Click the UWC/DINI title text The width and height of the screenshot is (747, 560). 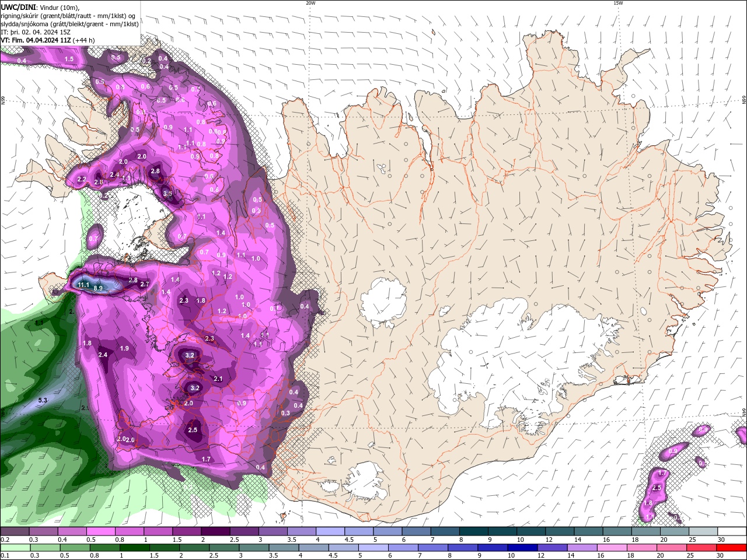click(x=18, y=6)
